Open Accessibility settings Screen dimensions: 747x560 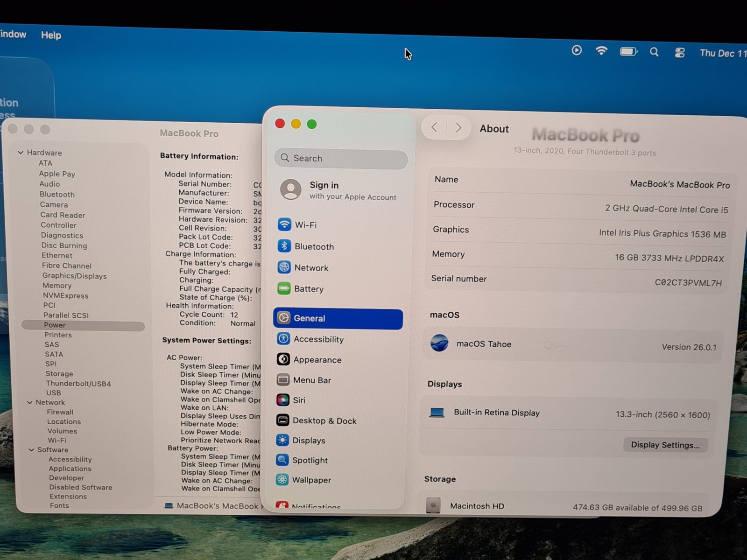318,339
